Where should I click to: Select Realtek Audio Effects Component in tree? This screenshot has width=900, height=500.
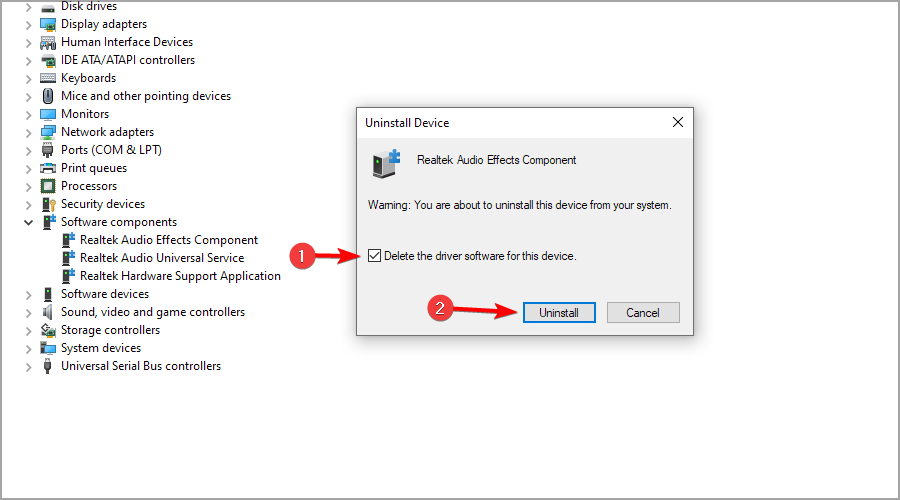[x=169, y=240]
